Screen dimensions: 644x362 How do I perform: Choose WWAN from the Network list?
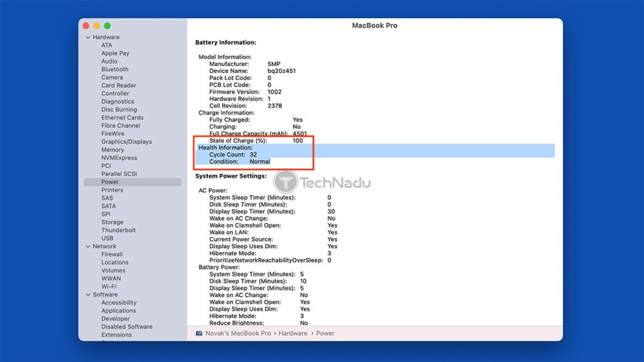coord(111,278)
